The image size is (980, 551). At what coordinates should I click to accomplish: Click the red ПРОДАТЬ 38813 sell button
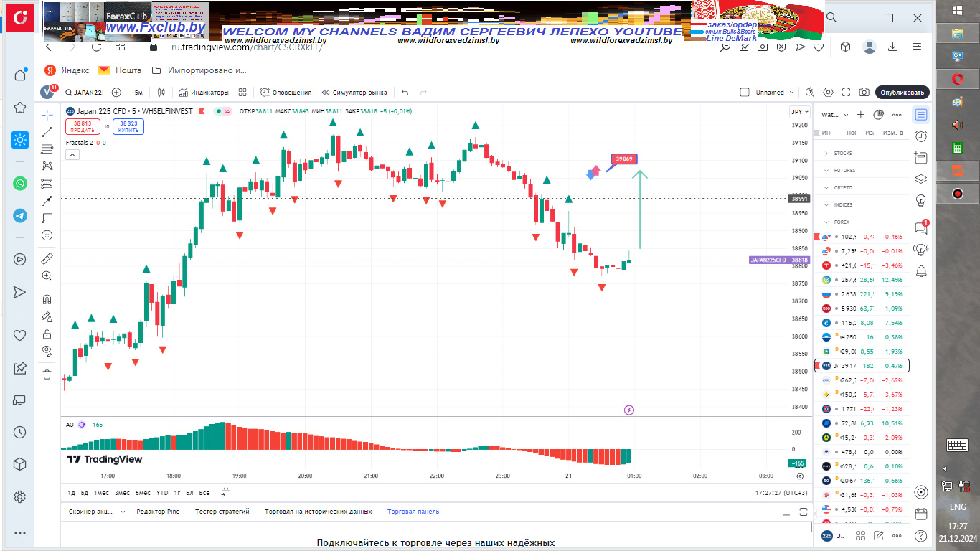coord(82,127)
